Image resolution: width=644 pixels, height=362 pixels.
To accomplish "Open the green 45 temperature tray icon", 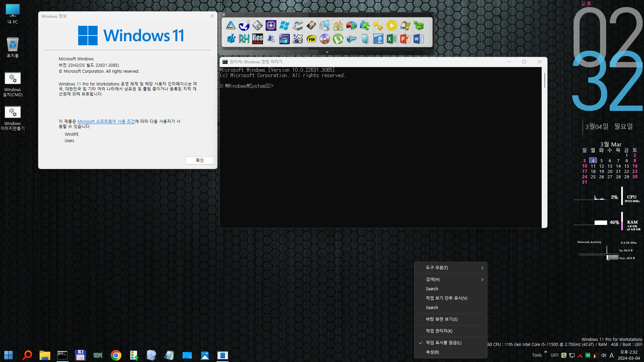I will point(588,355).
